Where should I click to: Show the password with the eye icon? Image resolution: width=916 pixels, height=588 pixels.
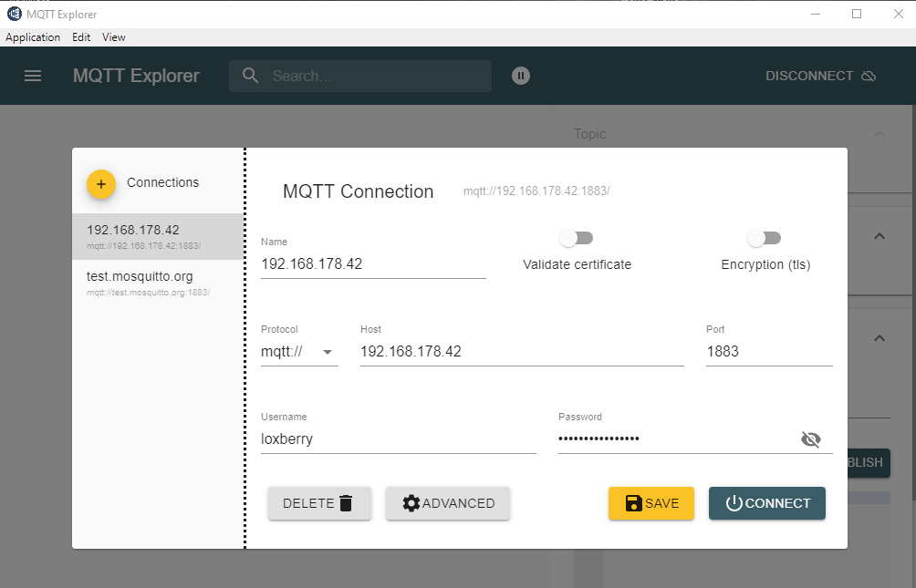[x=811, y=439]
